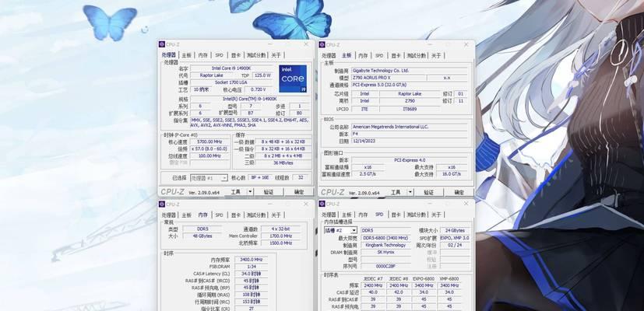This screenshot has height=311, width=644.
Task: Open 关于 tab in the SPD window
Action: click(x=436, y=215)
